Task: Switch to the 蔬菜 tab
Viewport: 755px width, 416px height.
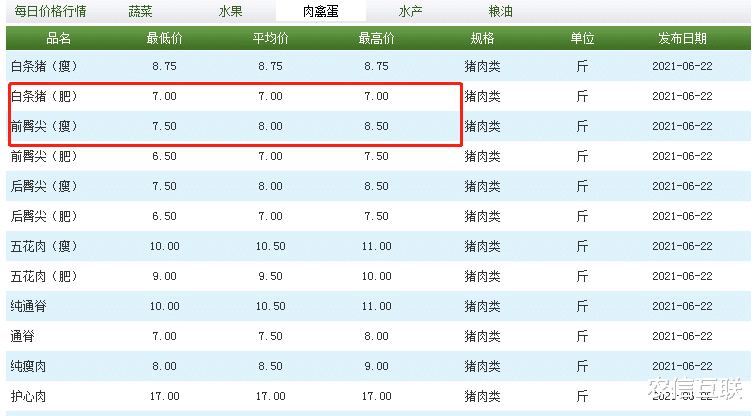Action: point(140,11)
